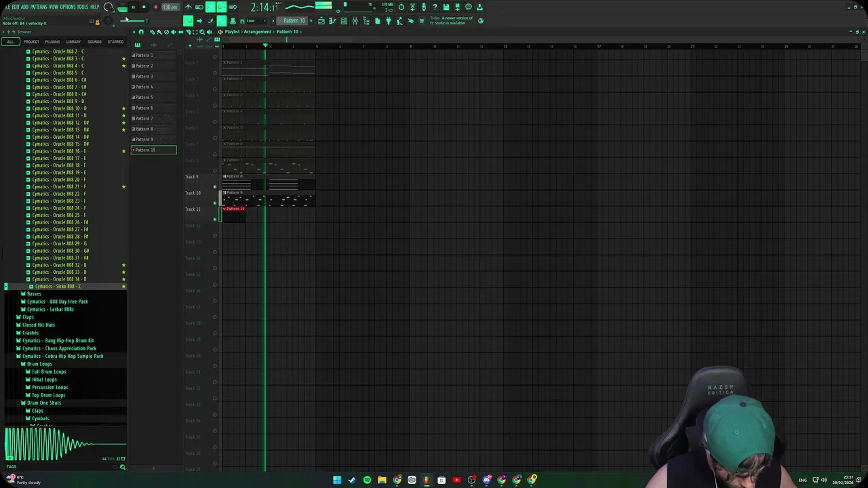The height and width of the screenshot is (488, 868).
Task: Click the help question mark icon
Action: (x=435, y=7)
